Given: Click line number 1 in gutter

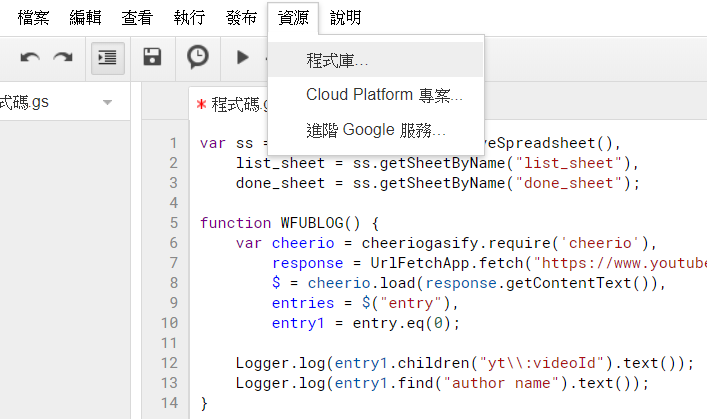Looking at the screenshot, I should pos(174,143).
